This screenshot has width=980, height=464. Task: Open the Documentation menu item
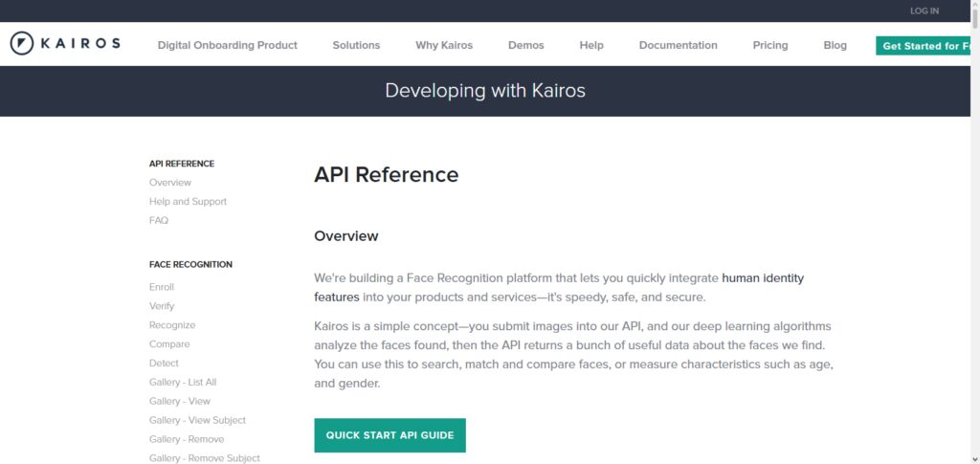pos(679,45)
